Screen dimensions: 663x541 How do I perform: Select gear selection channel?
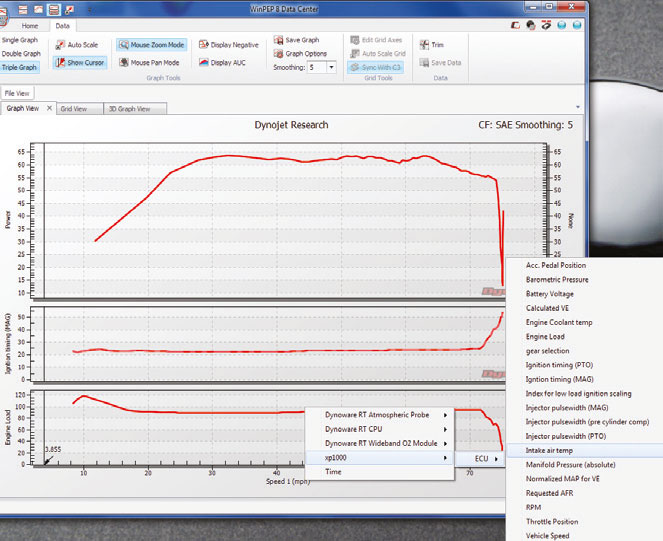[x=547, y=351]
